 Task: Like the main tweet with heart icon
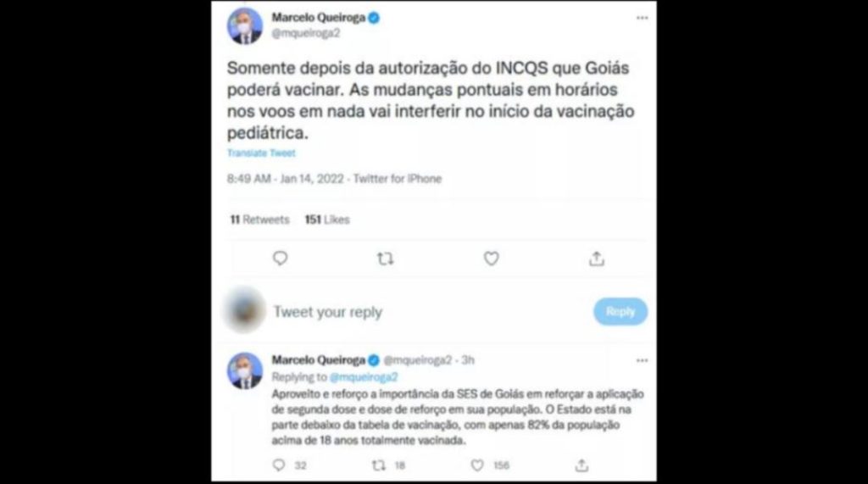(492, 259)
